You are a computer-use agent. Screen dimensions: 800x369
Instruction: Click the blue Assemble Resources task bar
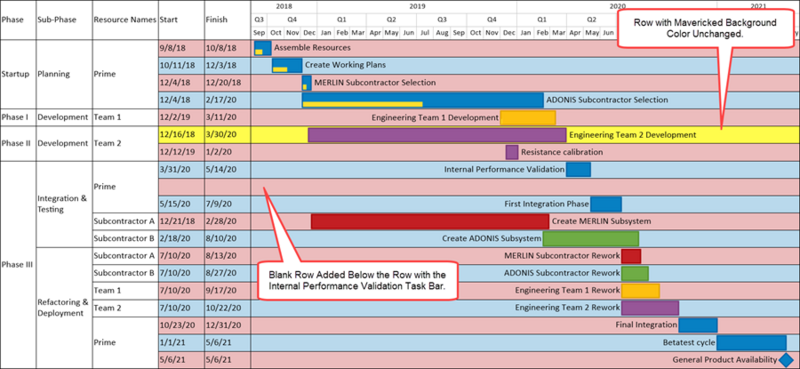click(x=263, y=48)
